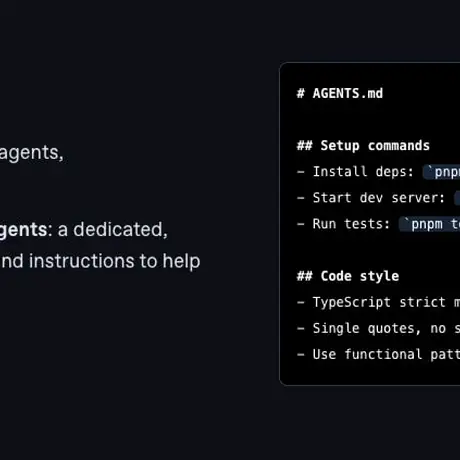Click the dash bullet before Install deps
The image size is (460, 460).
[x=301, y=172]
